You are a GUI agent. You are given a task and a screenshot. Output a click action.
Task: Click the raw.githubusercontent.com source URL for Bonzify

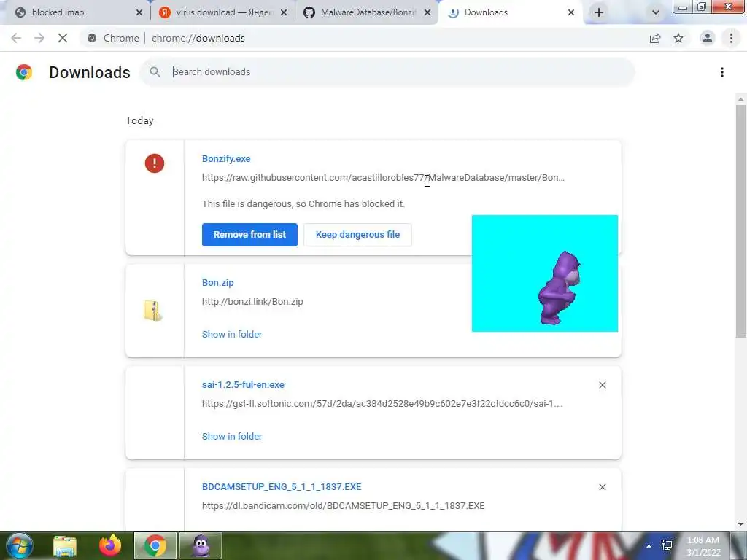(x=383, y=178)
